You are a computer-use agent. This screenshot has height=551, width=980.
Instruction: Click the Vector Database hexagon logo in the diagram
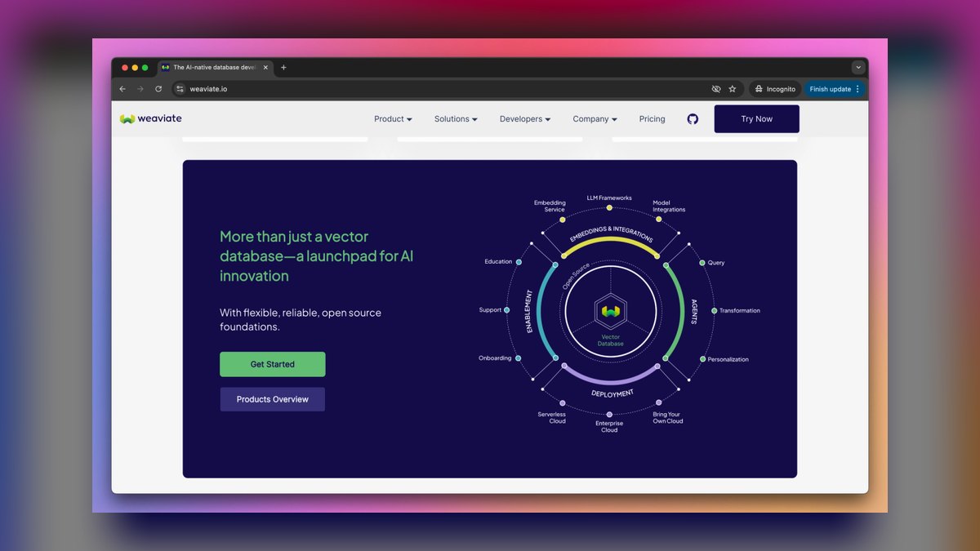click(x=610, y=311)
